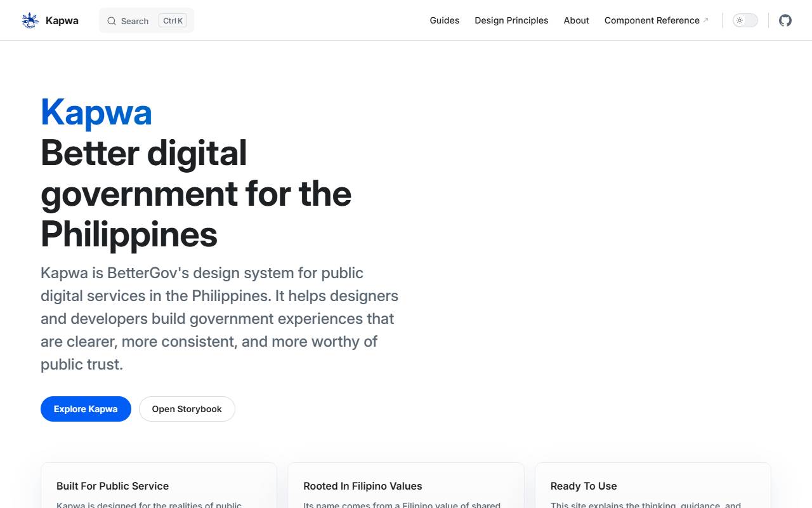This screenshot has width=812, height=508.
Task: Go to Design Principles page
Action: coord(511,20)
